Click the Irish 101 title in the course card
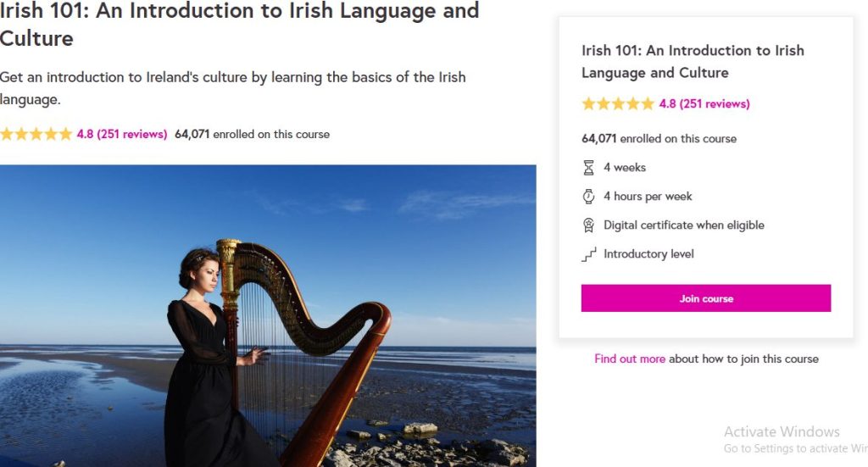 [693, 61]
